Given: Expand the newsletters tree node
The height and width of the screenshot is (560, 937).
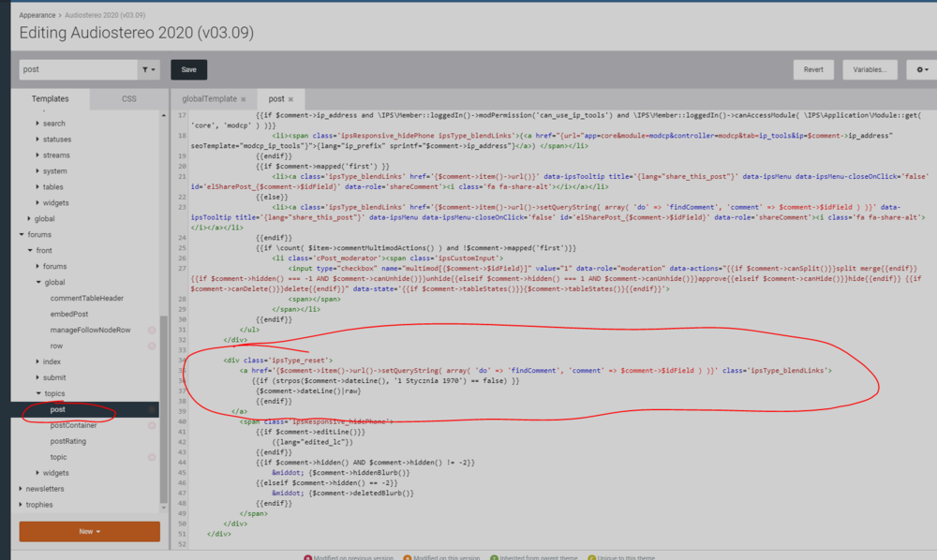Looking at the screenshot, I should coord(22,488).
